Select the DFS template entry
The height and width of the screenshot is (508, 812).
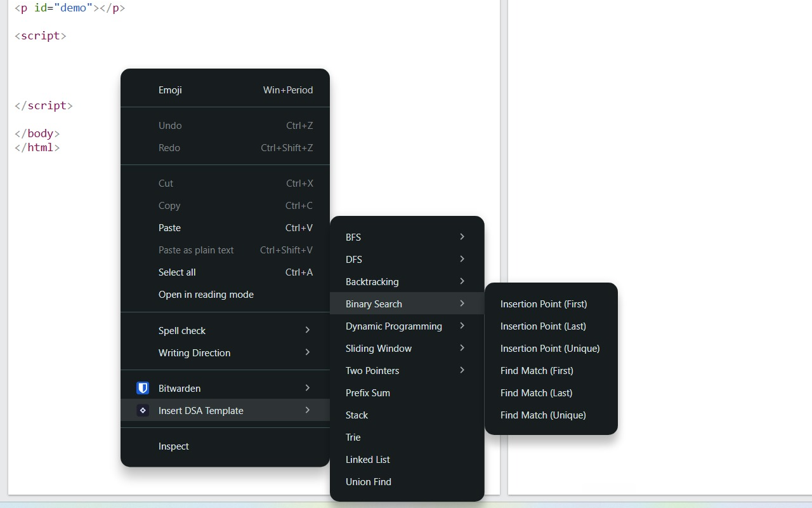(x=407, y=260)
